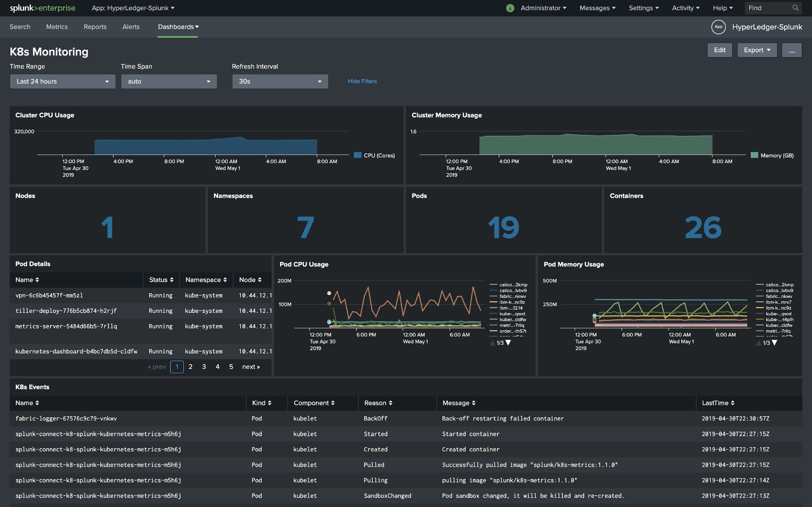The height and width of the screenshot is (507, 812).
Task: Sort Pod Details by Node column
Action: tap(250, 280)
